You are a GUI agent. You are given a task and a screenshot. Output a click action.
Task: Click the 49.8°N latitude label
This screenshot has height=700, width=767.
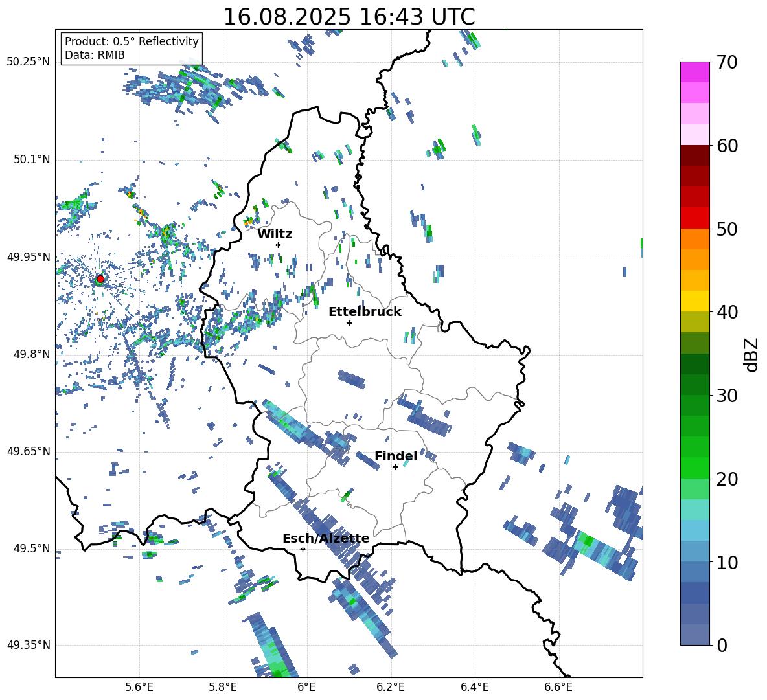(32, 354)
